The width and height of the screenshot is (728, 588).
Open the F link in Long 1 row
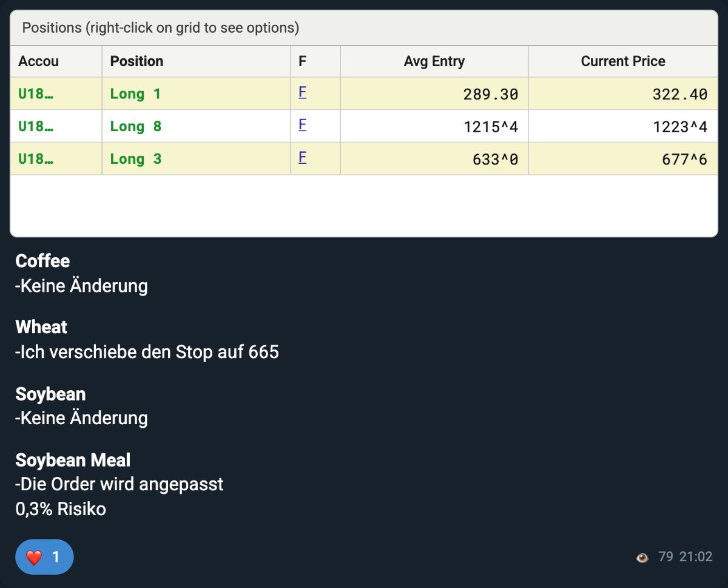pos(302,93)
